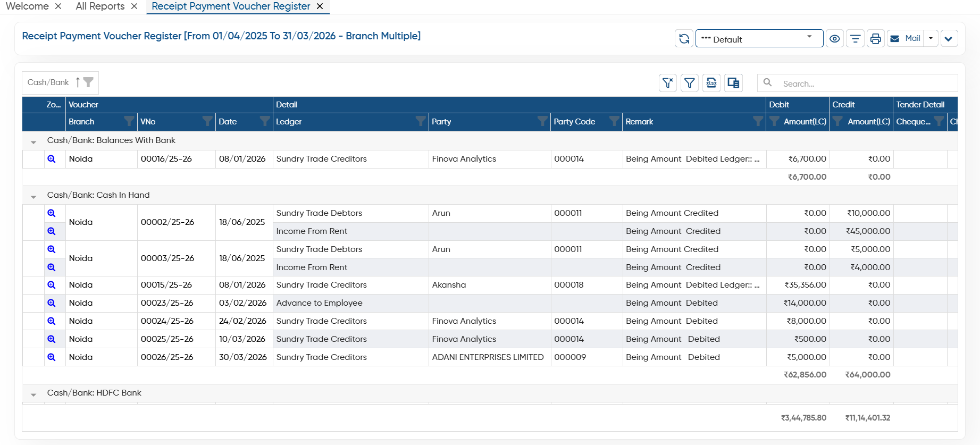Open the report filter lines icon
This screenshot has width=980, height=445.
click(855, 39)
